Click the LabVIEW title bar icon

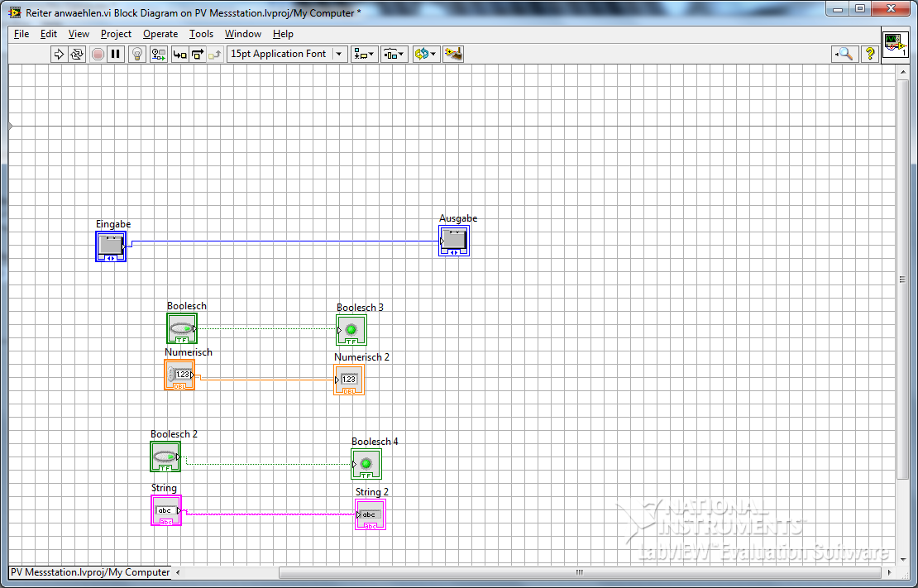(16, 12)
